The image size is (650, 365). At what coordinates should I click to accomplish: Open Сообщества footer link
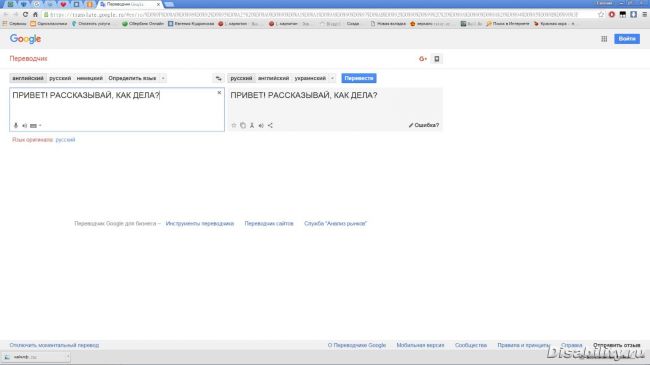471,345
